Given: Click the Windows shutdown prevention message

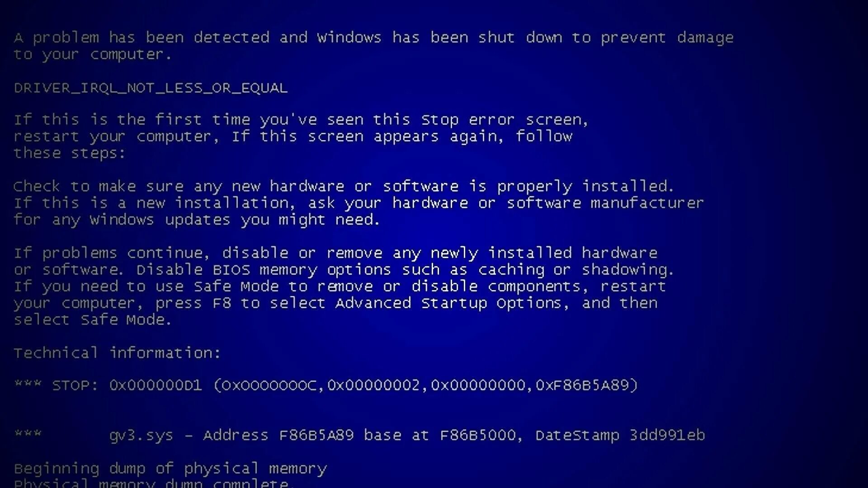Looking at the screenshot, I should [x=374, y=45].
